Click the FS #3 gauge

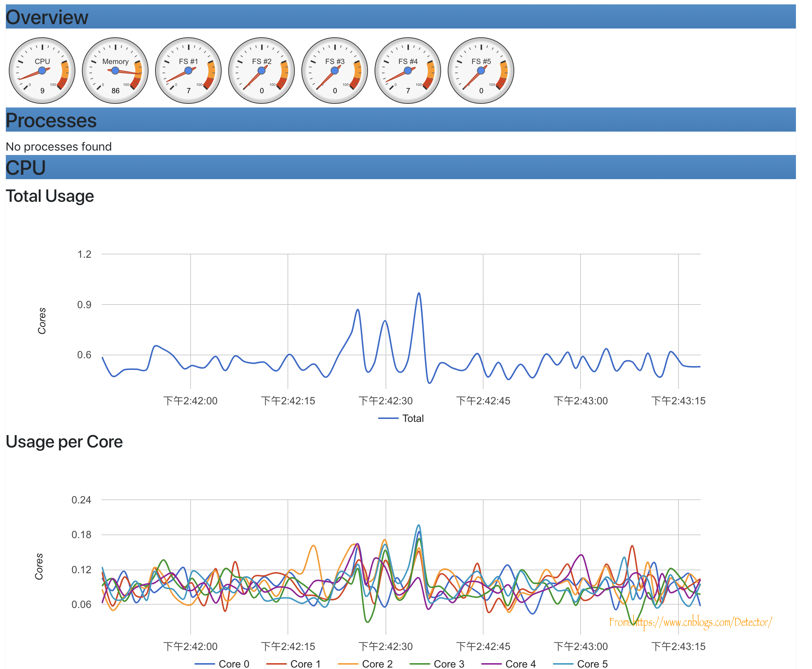[335, 71]
